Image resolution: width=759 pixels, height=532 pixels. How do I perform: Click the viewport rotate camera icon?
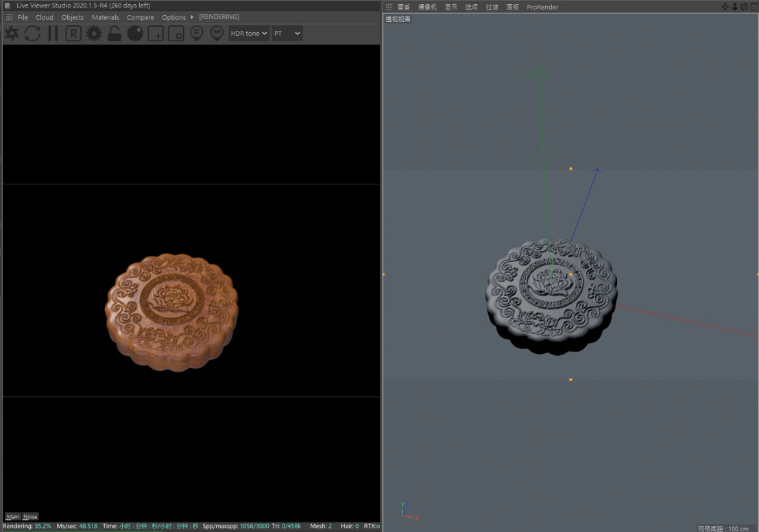click(744, 7)
